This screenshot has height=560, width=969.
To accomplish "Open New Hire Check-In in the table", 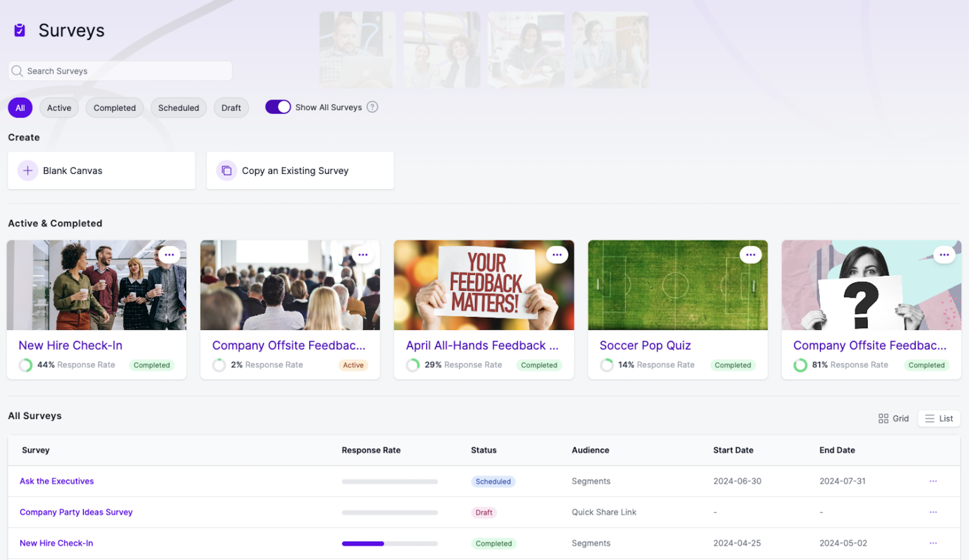I will (57, 543).
